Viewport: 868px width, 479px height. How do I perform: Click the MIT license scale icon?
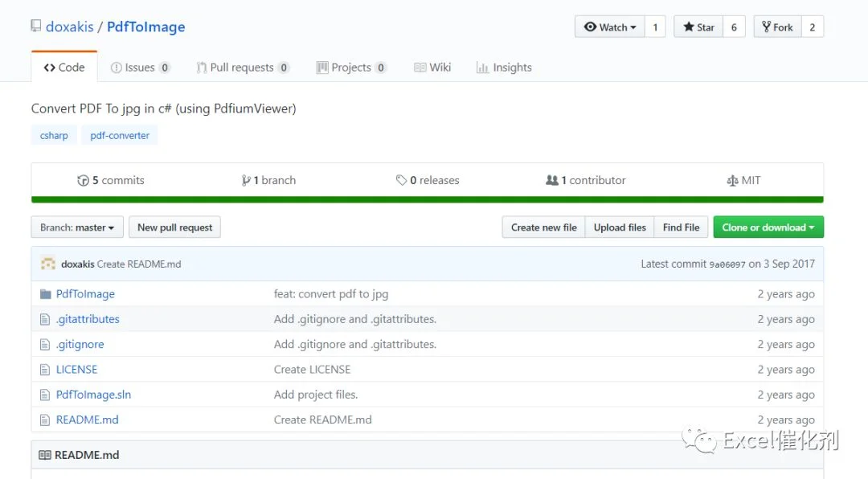[x=732, y=181]
